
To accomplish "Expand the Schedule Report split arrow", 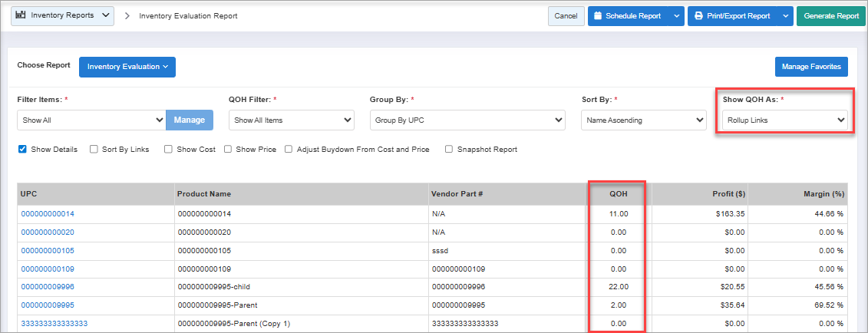I will click(x=675, y=16).
